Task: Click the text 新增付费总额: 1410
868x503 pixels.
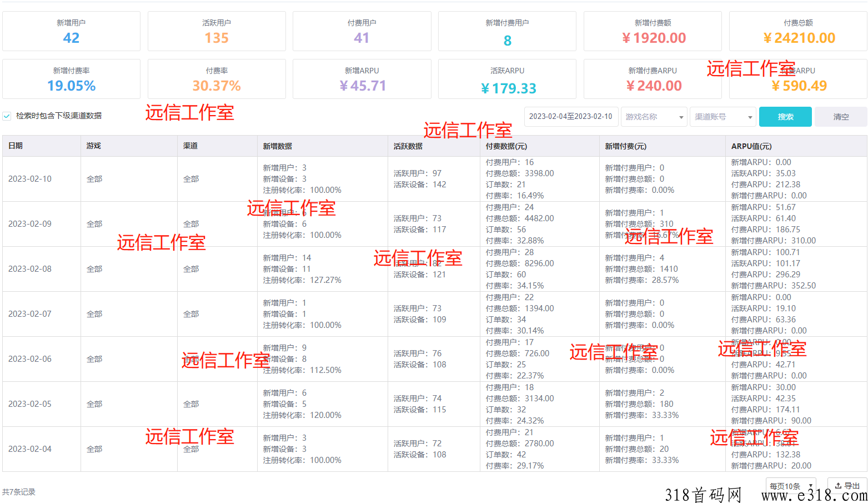Action: click(641, 269)
